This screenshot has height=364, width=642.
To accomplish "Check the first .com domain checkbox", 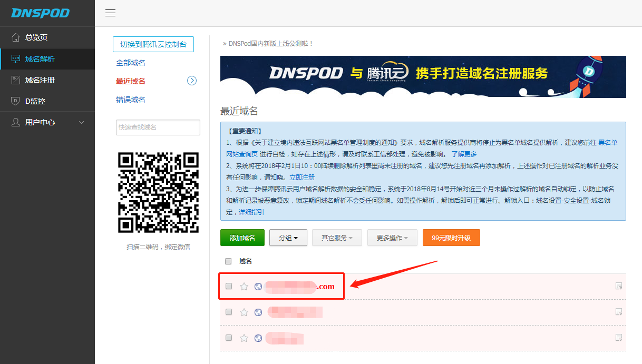I will pyautogui.click(x=229, y=286).
